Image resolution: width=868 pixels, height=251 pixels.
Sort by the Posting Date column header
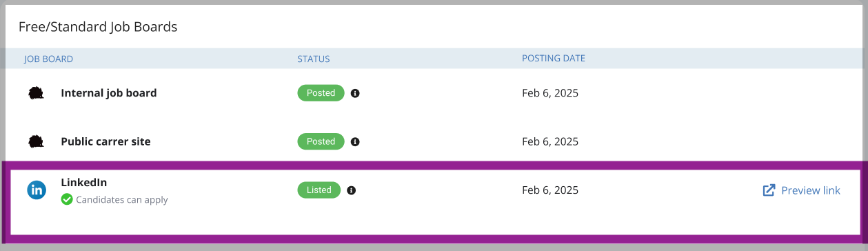554,58
